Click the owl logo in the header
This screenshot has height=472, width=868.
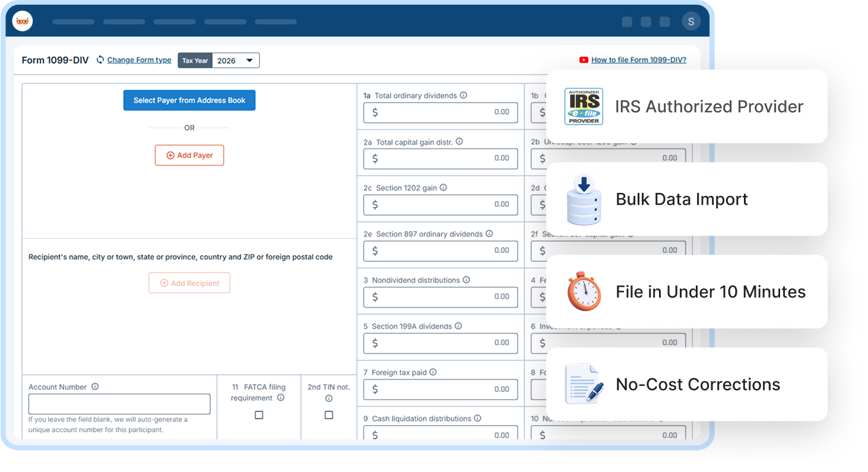pos(23,21)
